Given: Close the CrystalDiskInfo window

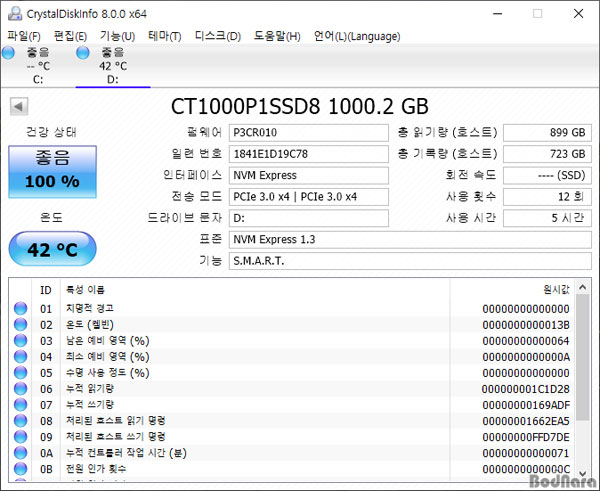Looking at the screenshot, I should coord(579,14).
